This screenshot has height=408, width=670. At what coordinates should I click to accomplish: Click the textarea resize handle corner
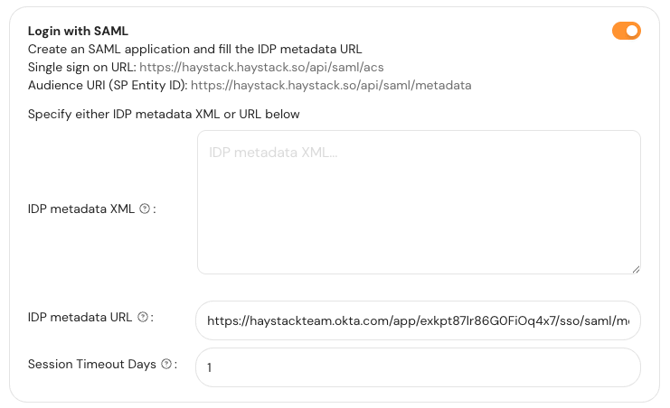(x=635, y=268)
